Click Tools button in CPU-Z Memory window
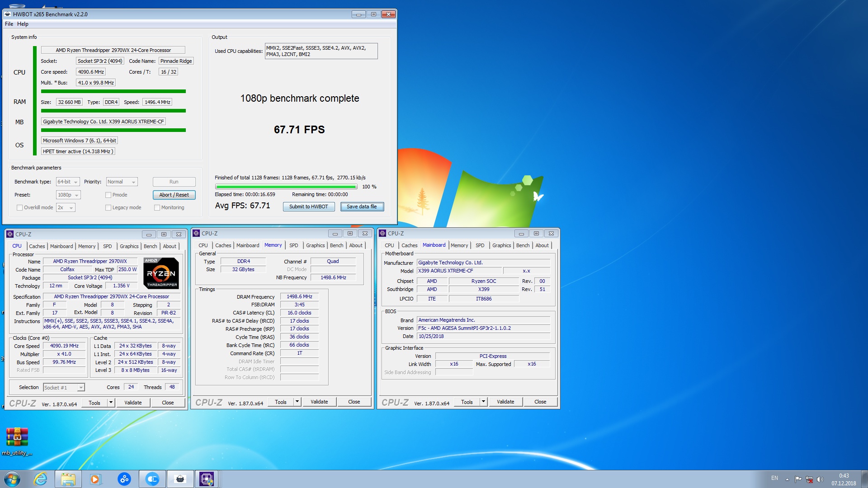868x488 pixels. 281,402
